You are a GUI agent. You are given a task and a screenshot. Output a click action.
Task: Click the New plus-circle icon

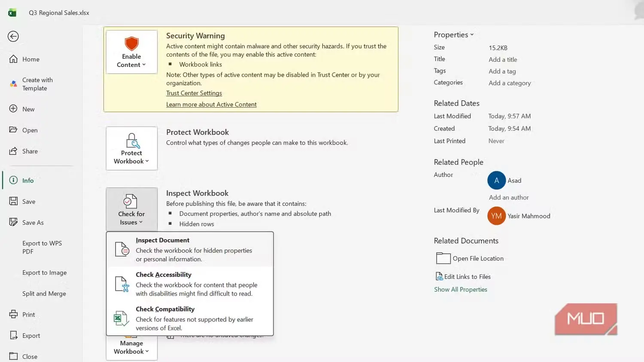[x=13, y=109]
